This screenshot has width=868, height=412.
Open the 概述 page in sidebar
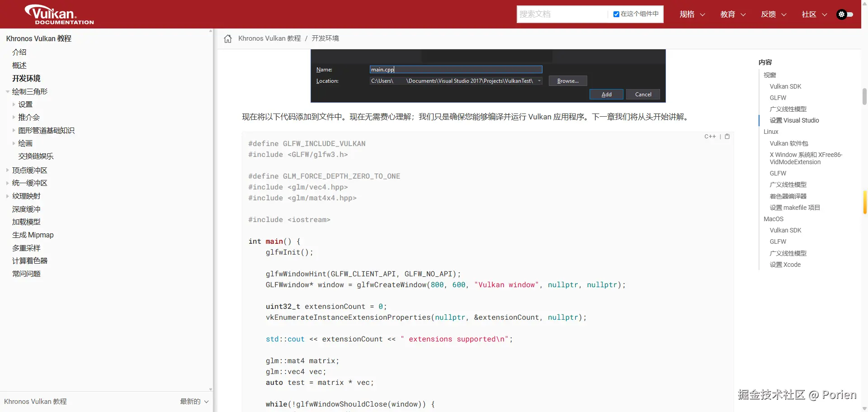point(19,66)
